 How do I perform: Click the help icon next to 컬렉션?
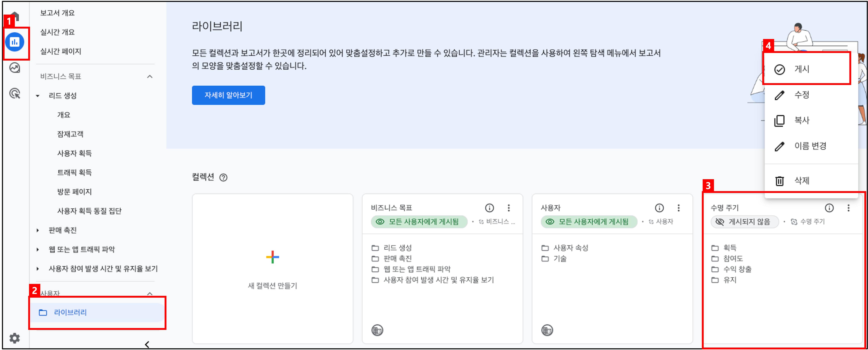pos(223,177)
